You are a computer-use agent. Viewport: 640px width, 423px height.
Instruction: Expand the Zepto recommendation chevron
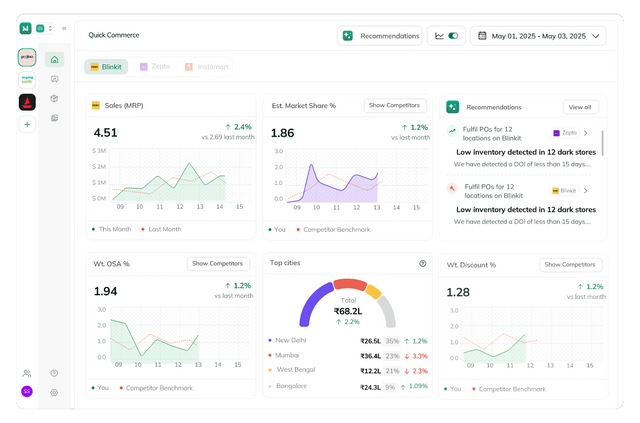pyautogui.click(x=586, y=134)
